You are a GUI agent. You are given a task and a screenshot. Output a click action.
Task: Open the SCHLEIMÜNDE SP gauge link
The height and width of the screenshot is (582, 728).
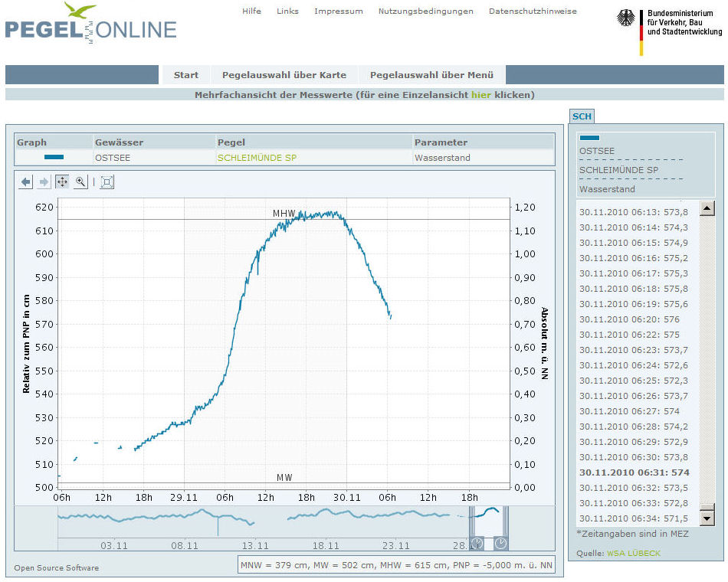click(x=257, y=158)
